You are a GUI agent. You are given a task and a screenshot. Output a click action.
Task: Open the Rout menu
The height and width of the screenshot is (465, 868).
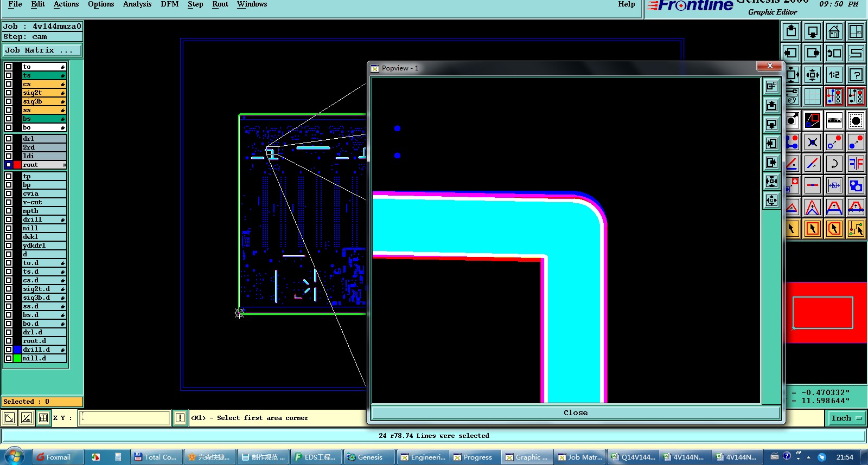(220, 4)
